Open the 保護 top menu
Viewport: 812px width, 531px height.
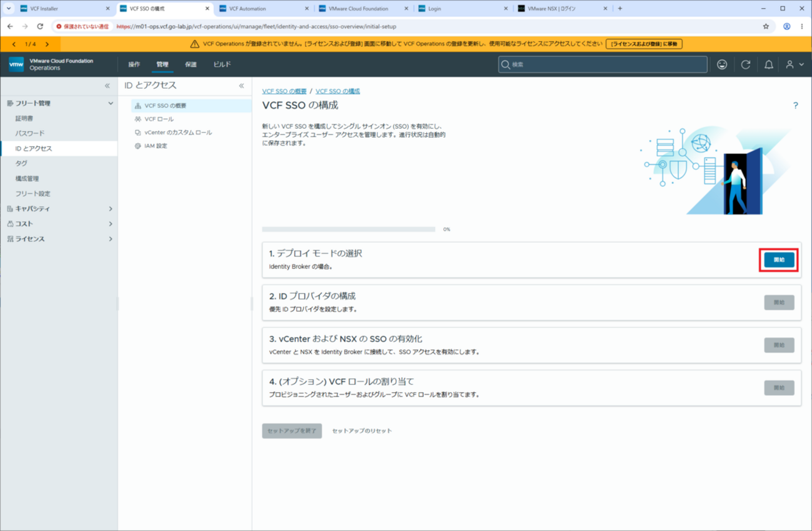tap(191, 64)
